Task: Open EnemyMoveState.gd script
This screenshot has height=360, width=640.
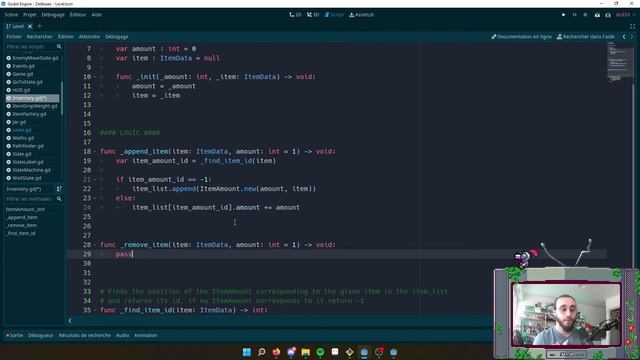Action: [32, 58]
